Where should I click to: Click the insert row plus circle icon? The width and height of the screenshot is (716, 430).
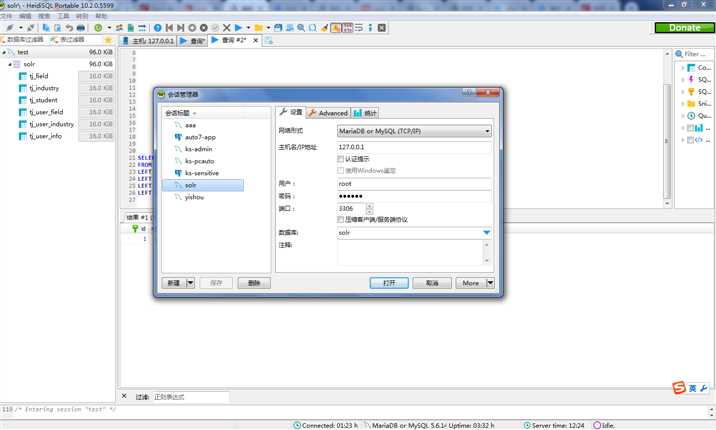[192, 28]
